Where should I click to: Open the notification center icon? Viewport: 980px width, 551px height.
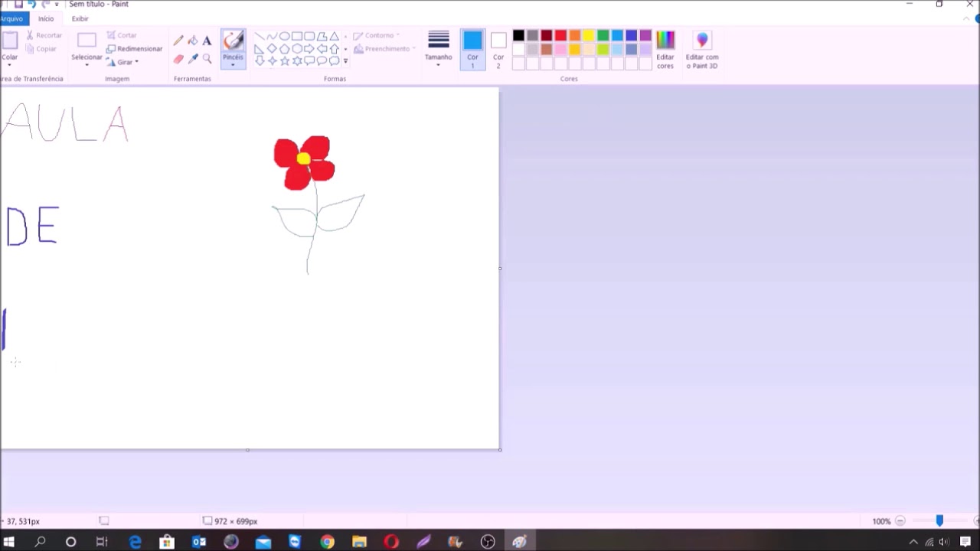click(965, 542)
